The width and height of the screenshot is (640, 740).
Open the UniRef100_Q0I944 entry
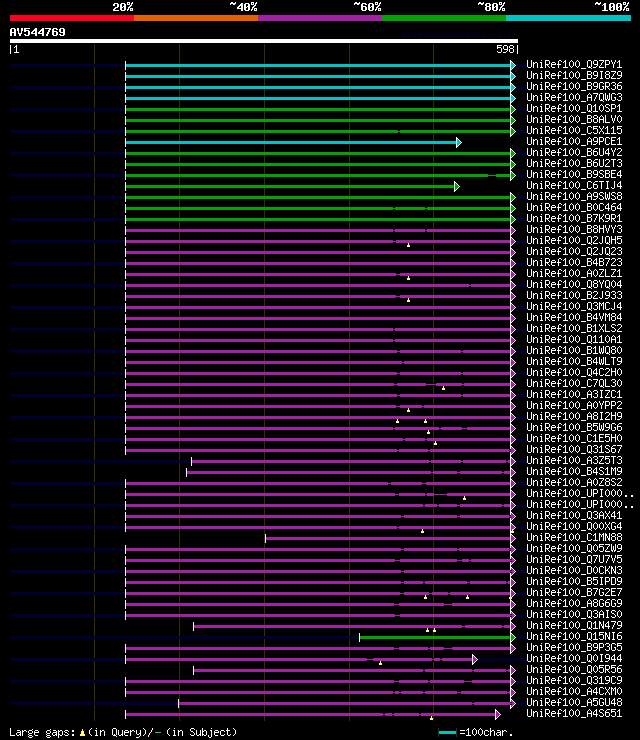pos(574,659)
